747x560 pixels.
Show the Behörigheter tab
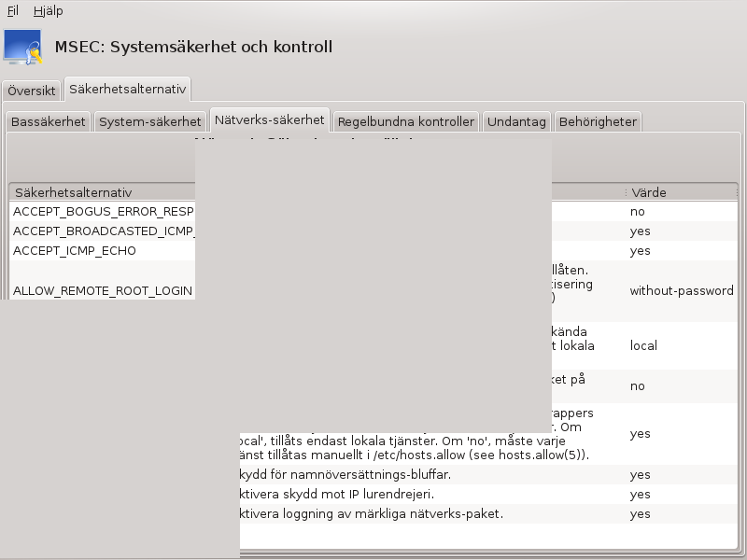click(x=598, y=121)
